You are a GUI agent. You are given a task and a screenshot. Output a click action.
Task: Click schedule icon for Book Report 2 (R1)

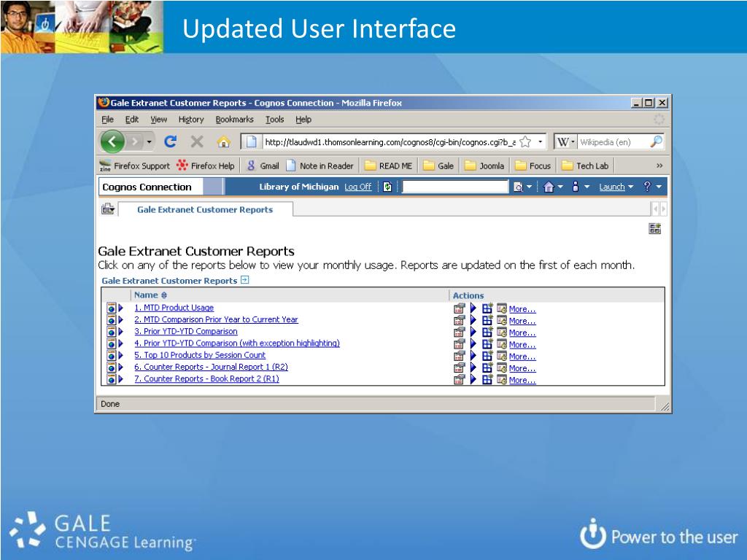pyautogui.click(x=502, y=379)
